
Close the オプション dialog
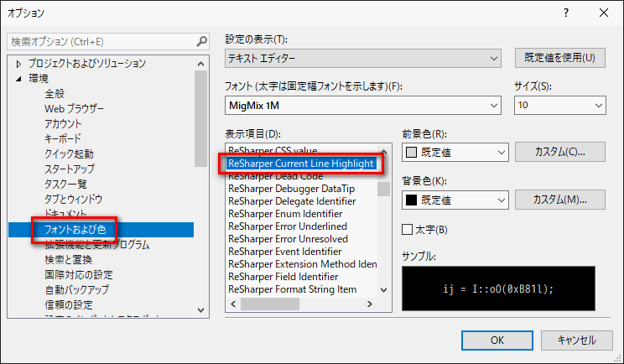pyautogui.click(x=604, y=13)
